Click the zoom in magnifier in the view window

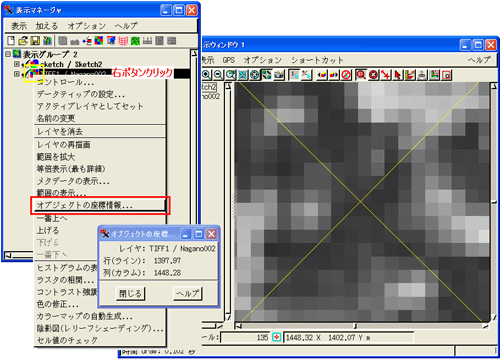(206, 75)
